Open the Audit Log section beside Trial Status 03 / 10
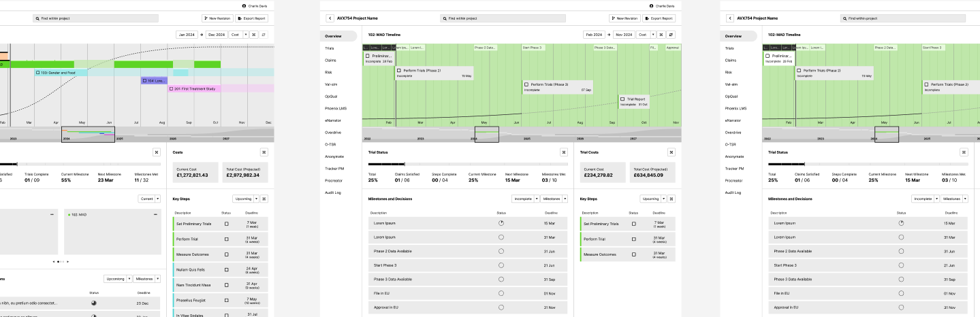The width and height of the screenshot is (980, 317). [332, 193]
